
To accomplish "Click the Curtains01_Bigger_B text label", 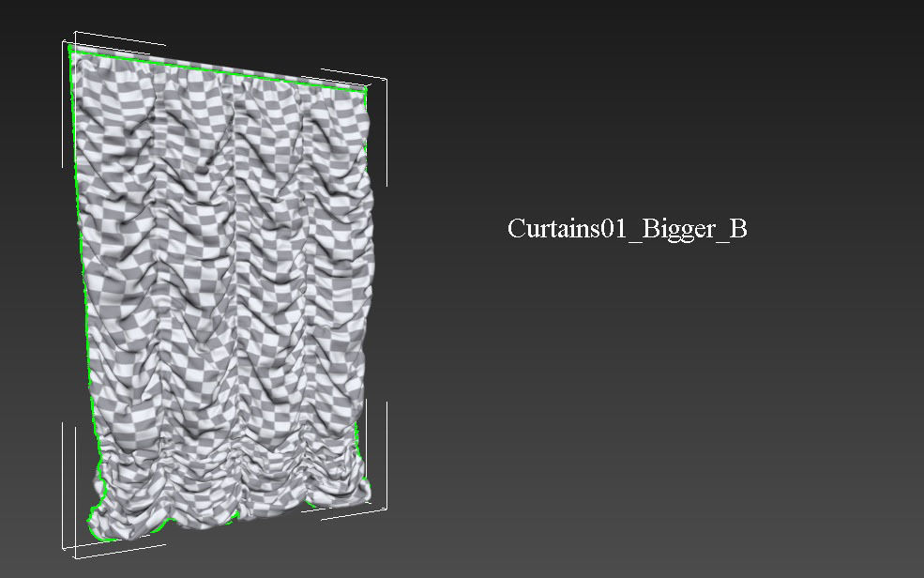I will tap(627, 229).
